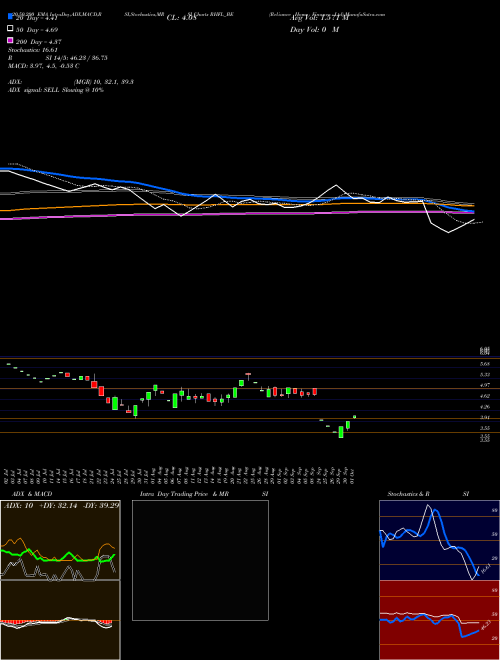Click the tall green candle at the lowest price
The height and width of the screenshot is (660, 500).
(x=341, y=432)
